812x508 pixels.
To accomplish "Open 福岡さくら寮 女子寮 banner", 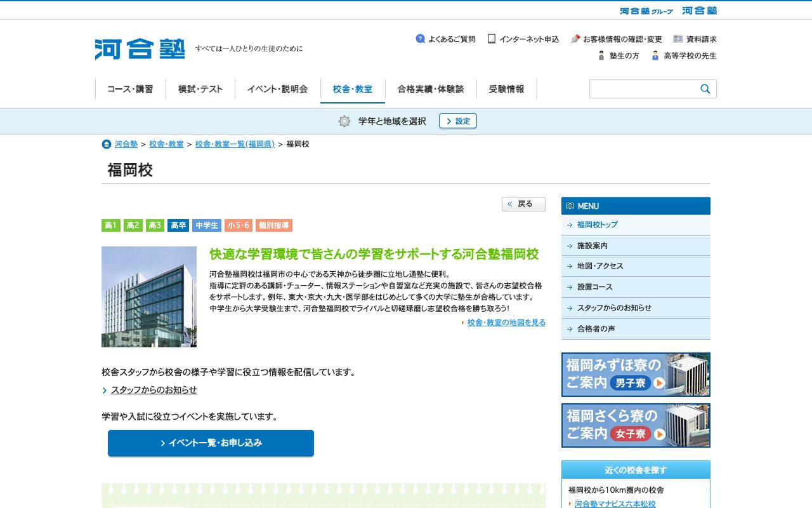I will click(636, 425).
